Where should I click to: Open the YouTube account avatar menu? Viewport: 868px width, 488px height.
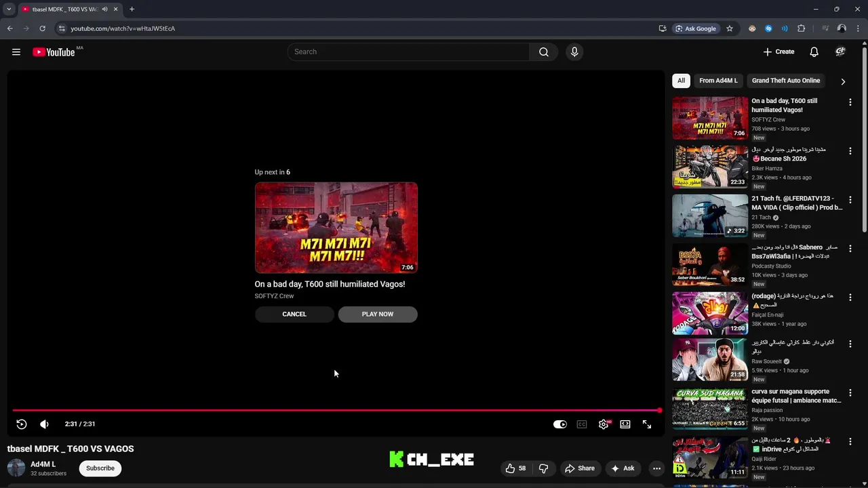[x=840, y=52]
